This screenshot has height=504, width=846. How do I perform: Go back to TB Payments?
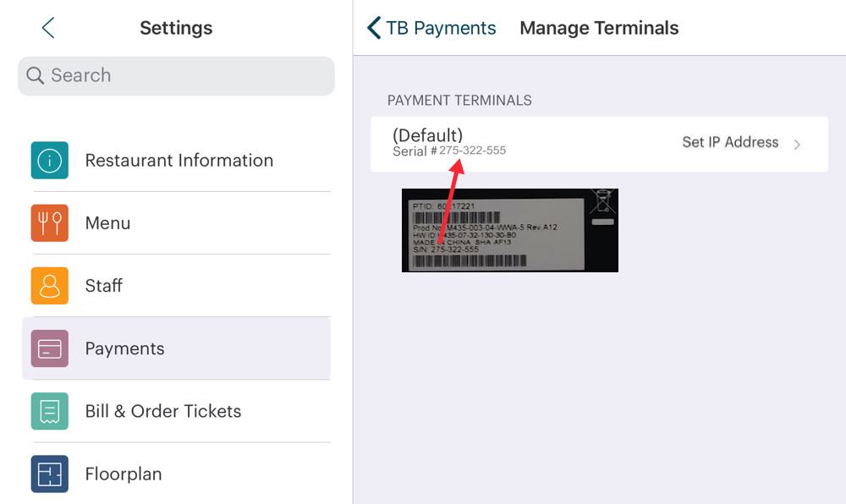(431, 27)
